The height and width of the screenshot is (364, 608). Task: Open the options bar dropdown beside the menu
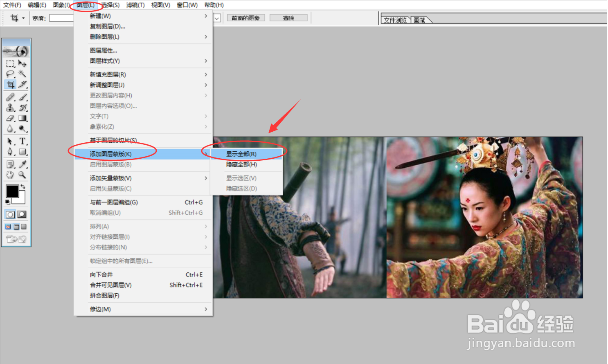coord(217,18)
